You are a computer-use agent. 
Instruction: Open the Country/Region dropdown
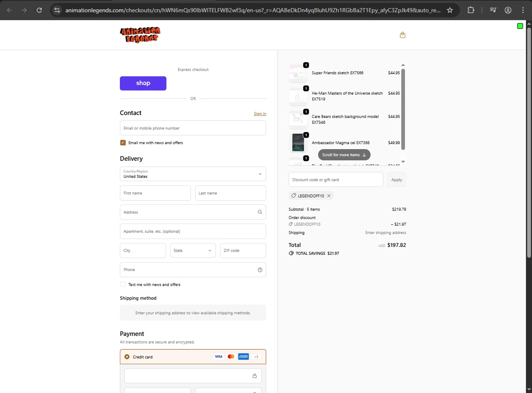coord(193,174)
